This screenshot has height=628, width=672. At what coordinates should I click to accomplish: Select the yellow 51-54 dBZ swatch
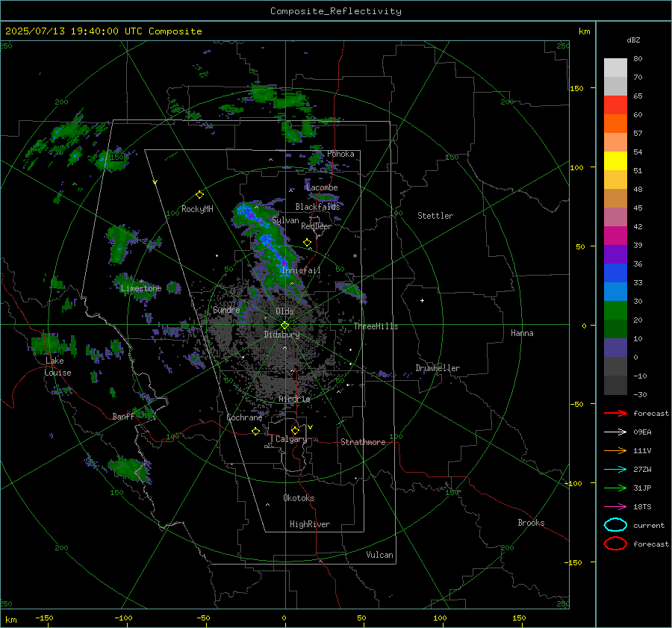click(615, 161)
